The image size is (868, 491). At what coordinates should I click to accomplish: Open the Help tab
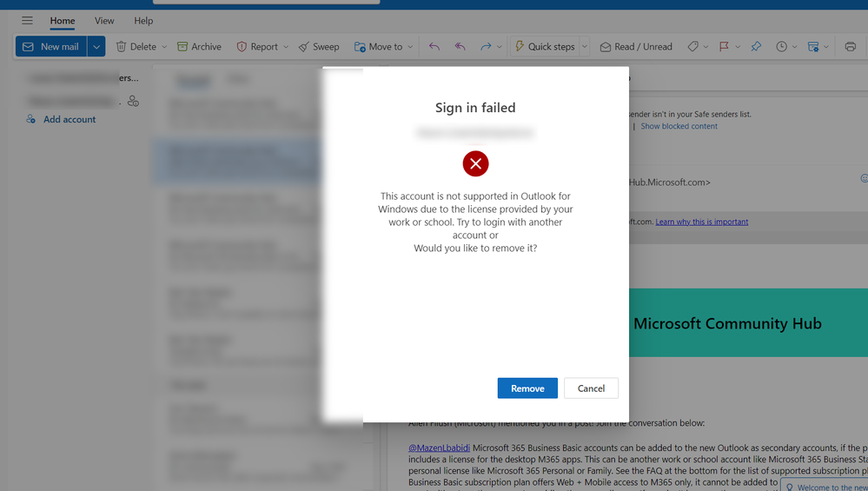point(143,21)
